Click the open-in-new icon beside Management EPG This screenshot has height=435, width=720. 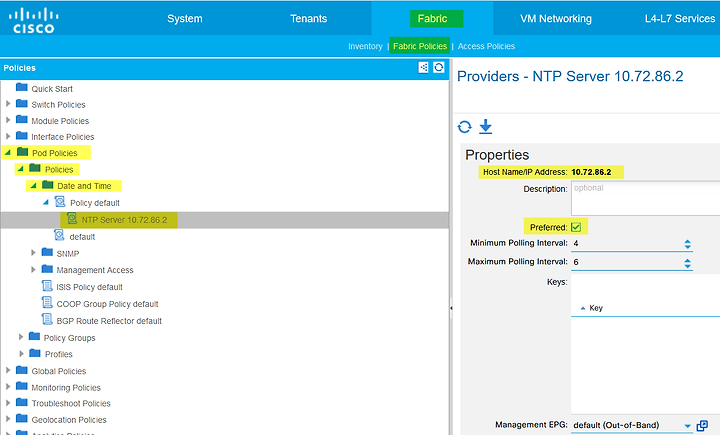702,426
